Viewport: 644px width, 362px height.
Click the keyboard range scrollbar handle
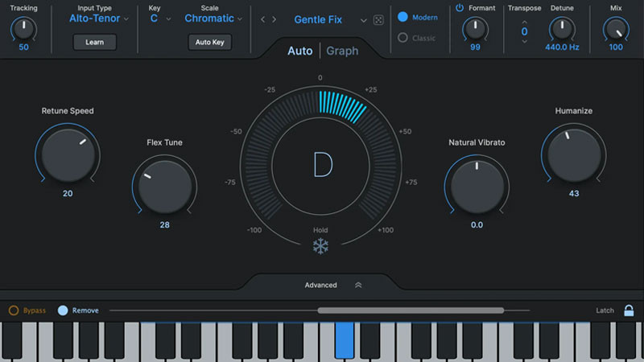411,310
